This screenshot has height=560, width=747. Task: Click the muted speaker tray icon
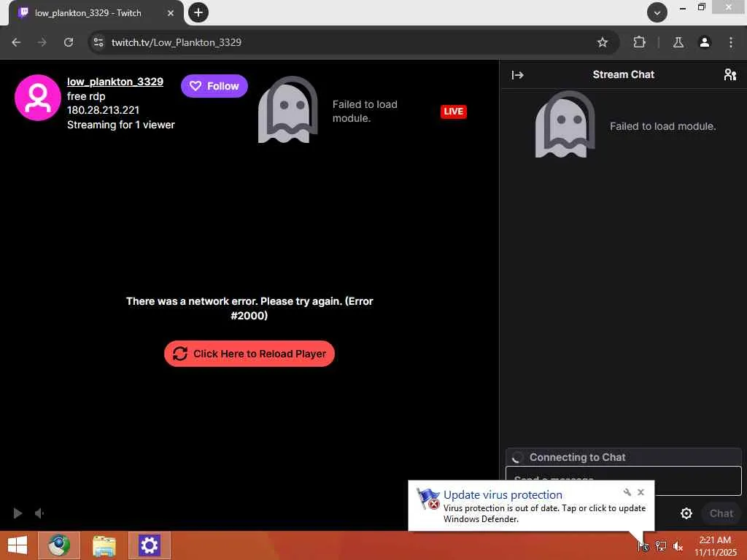(x=678, y=545)
